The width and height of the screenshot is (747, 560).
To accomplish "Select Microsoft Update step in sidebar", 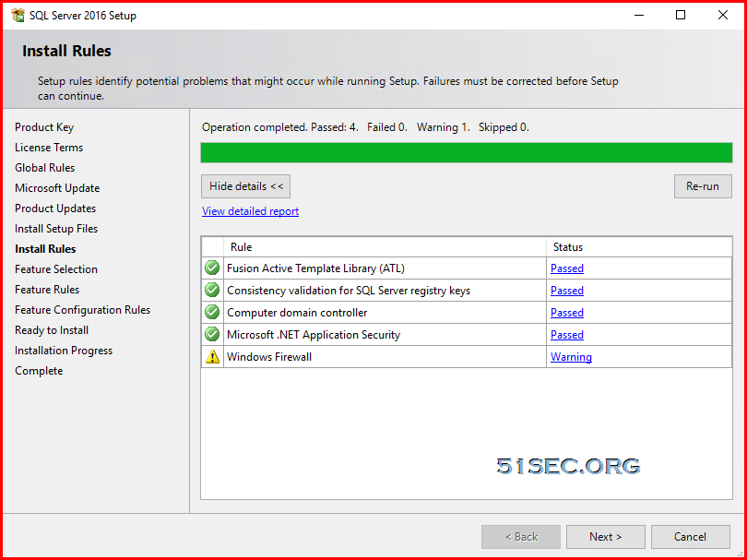I will coord(57,188).
